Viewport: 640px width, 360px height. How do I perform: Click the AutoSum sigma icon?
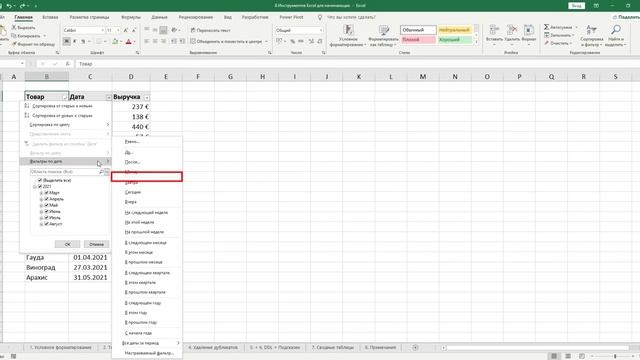pyautogui.click(x=547, y=27)
